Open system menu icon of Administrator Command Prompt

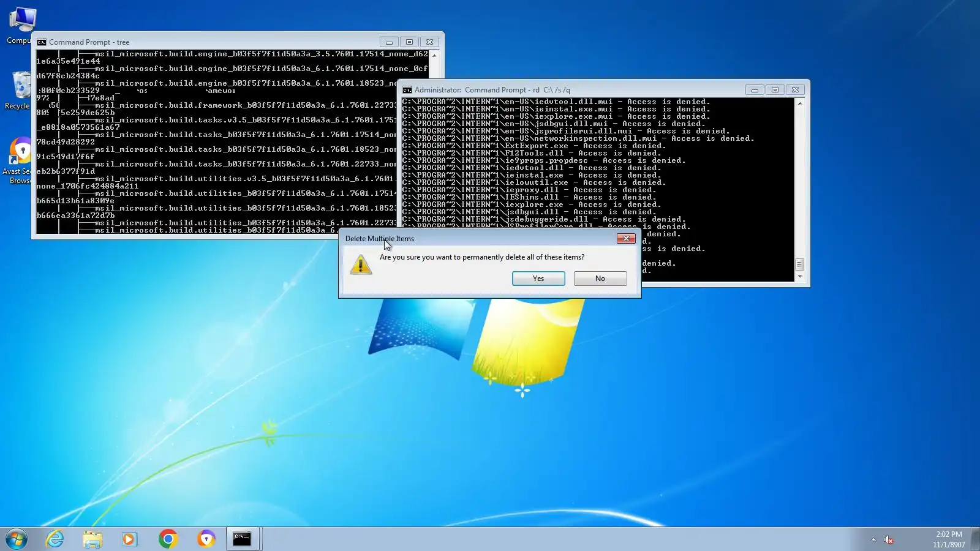pyautogui.click(x=407, y=90)
